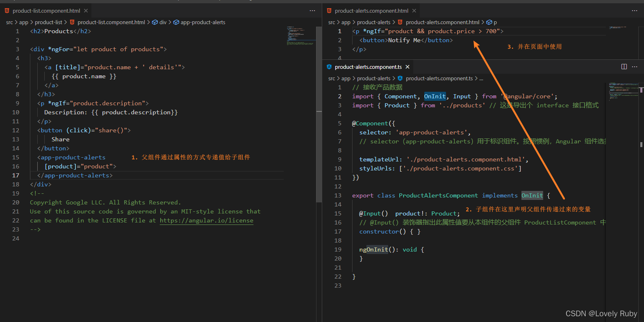
Task: Open product-list.component.html tab
Action: 46,11
